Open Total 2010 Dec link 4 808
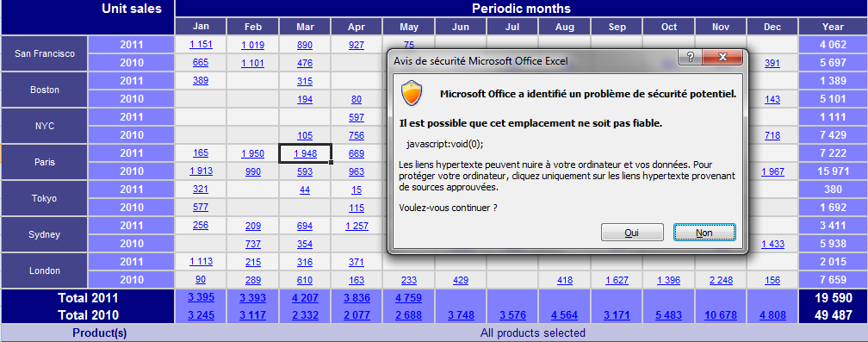The height and width of the screenshot is (342, 868). 772,316
